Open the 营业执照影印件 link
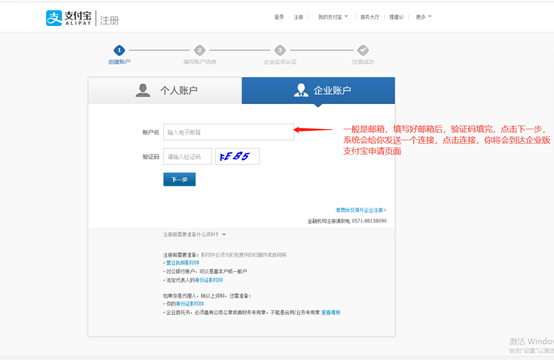 tap(183, 263)
